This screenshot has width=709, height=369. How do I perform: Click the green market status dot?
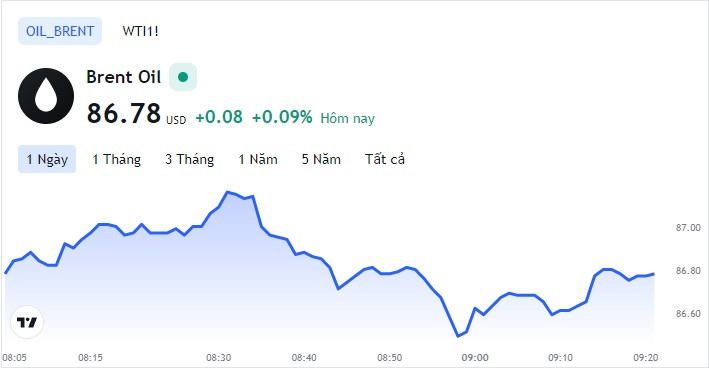coord(183,77)
